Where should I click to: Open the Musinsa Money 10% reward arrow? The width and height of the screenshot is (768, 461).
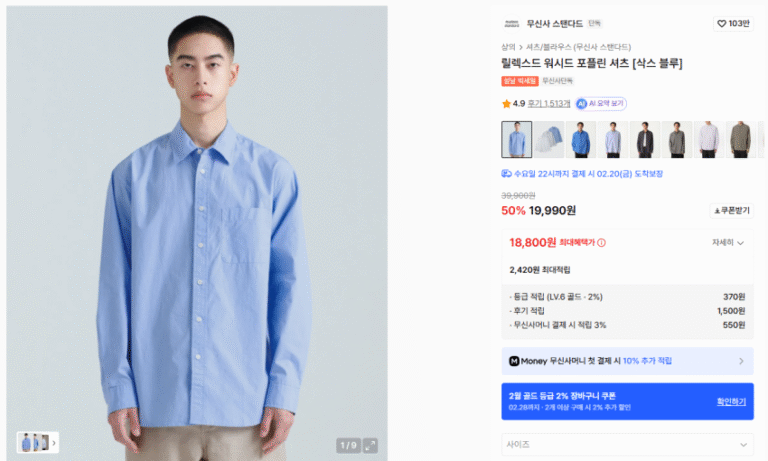[x=741, y=361]
